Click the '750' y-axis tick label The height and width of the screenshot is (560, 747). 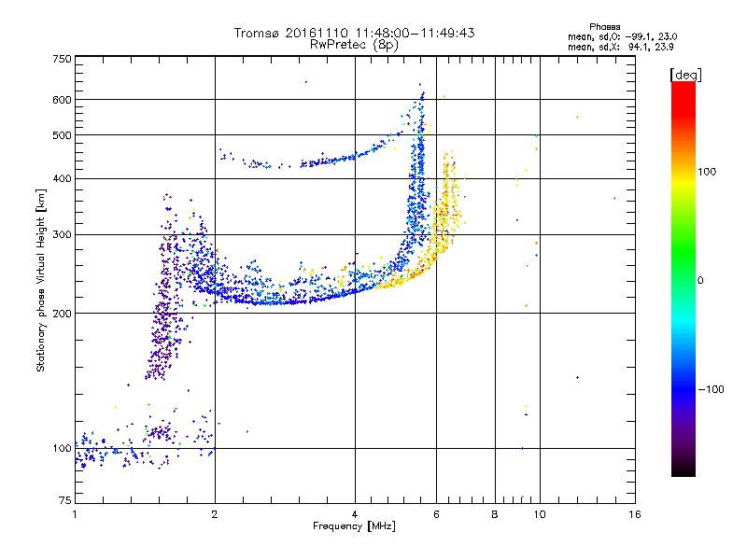point(62,59)
